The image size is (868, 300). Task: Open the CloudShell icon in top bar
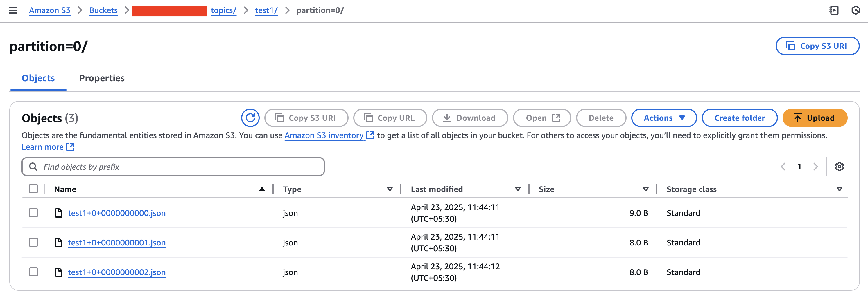[834, 10]
